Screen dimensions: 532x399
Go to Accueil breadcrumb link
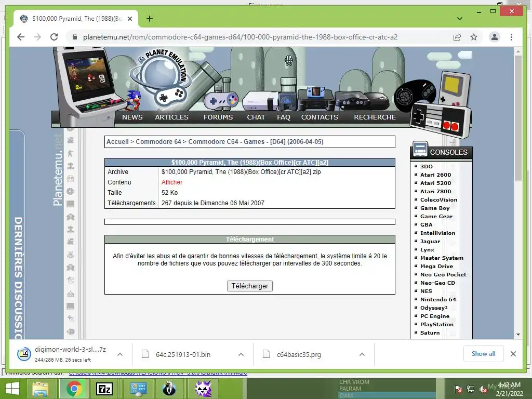point(117,142)
